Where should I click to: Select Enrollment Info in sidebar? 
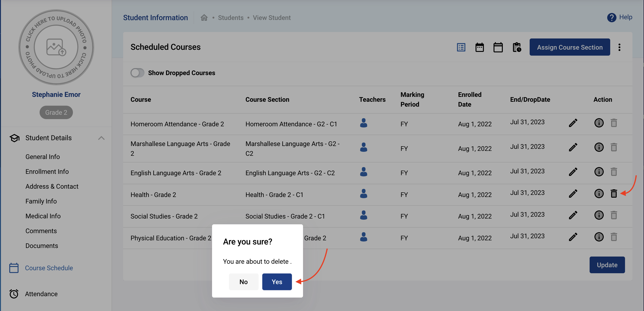pos(47,172)
